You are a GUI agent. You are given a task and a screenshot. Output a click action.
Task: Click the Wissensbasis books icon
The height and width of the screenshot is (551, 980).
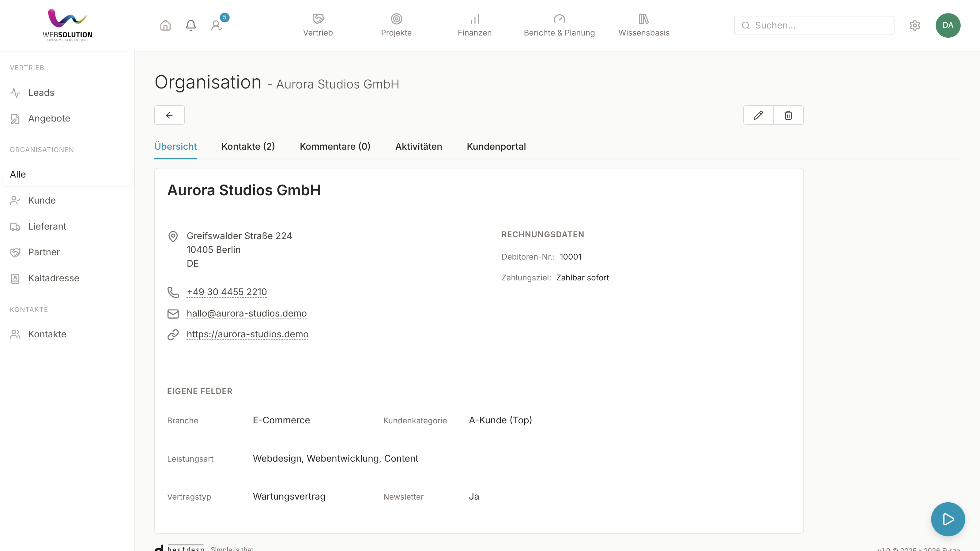(643, 19)
